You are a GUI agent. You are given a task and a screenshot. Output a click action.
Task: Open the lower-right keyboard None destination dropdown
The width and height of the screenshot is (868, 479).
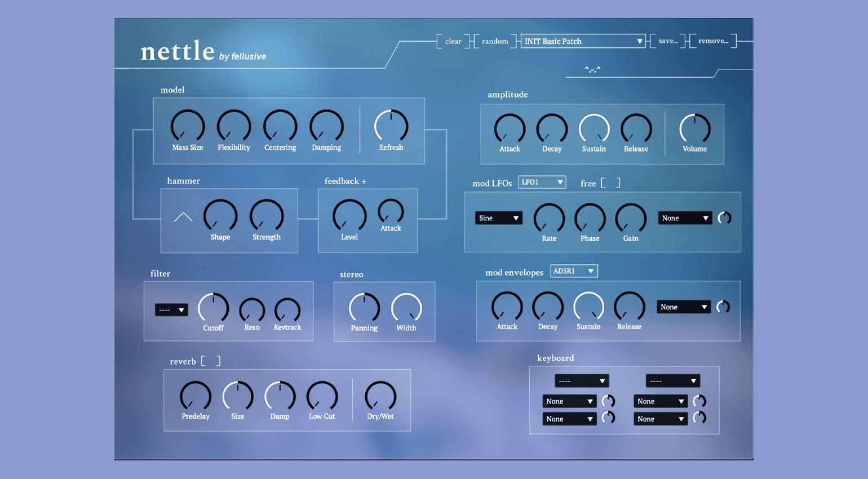661,419
